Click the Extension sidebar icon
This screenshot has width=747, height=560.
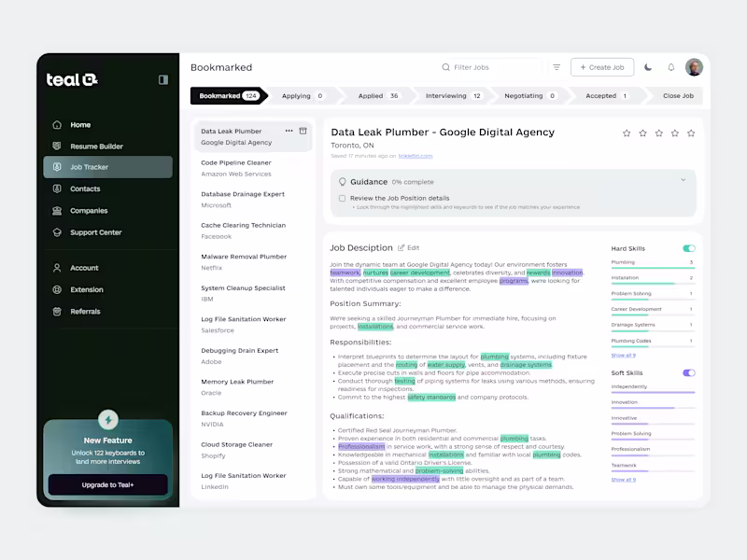pos(57,289)
